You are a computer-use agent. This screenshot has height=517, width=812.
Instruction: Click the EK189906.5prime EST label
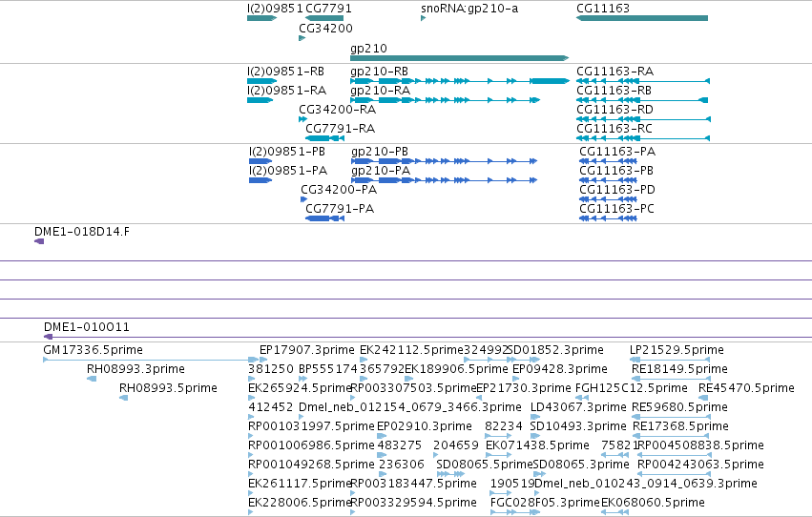tap(456, 369)
